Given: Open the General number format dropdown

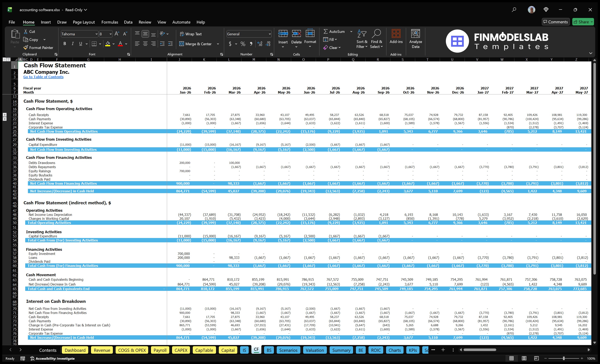Looking at the screenshot, I should tap(269, 34).
